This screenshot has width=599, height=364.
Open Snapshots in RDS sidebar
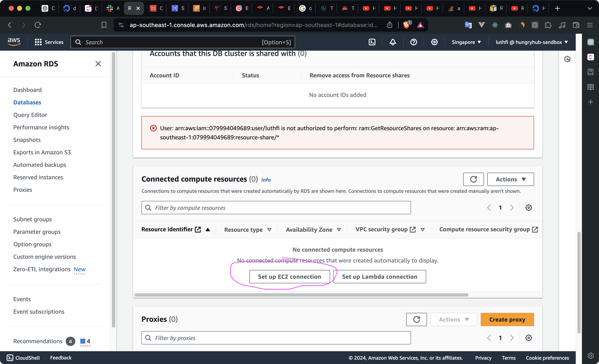pos(27,140)
